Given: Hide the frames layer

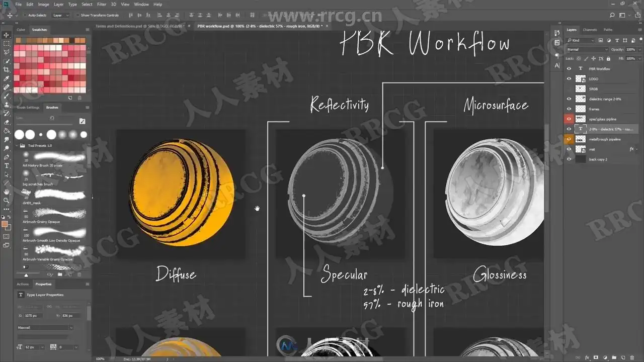Looking at the screenshot, I should coord(569,109).
